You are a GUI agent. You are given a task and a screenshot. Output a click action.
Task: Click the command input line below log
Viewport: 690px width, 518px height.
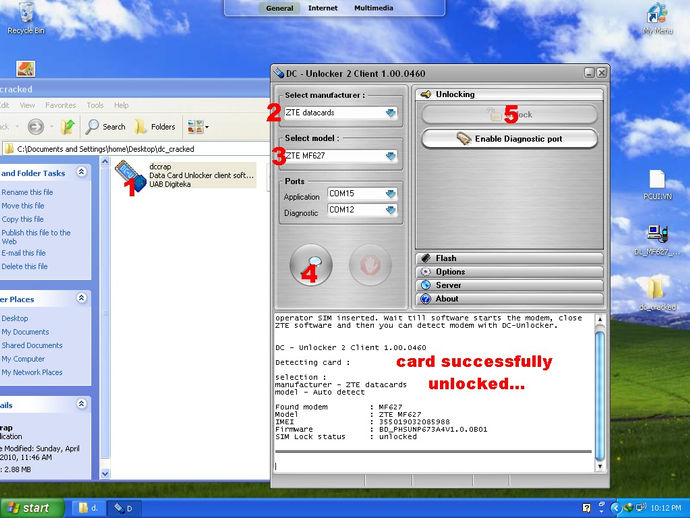433,465
